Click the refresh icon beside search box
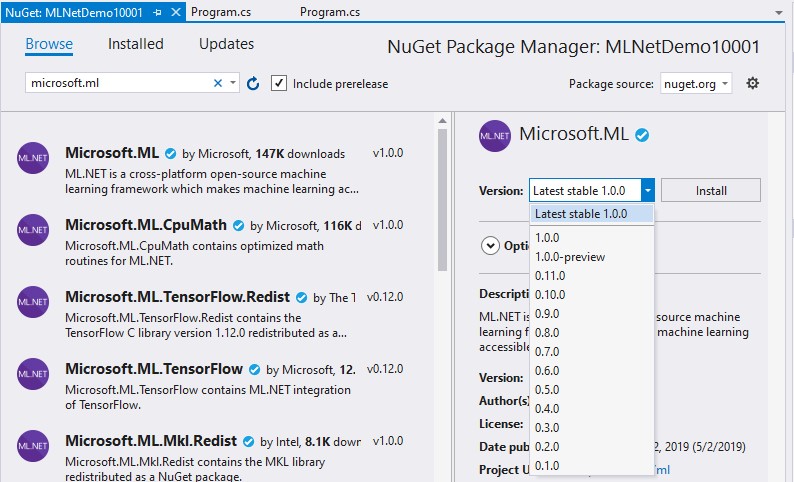Image resolution: width=794 pixels, height=482 pixels. click(253, 84)
